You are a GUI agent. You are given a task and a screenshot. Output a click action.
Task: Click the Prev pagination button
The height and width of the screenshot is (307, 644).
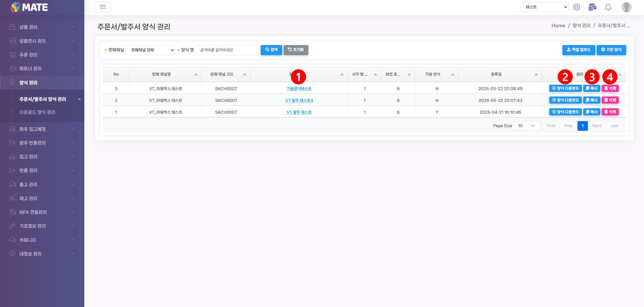tap(568, 126)
